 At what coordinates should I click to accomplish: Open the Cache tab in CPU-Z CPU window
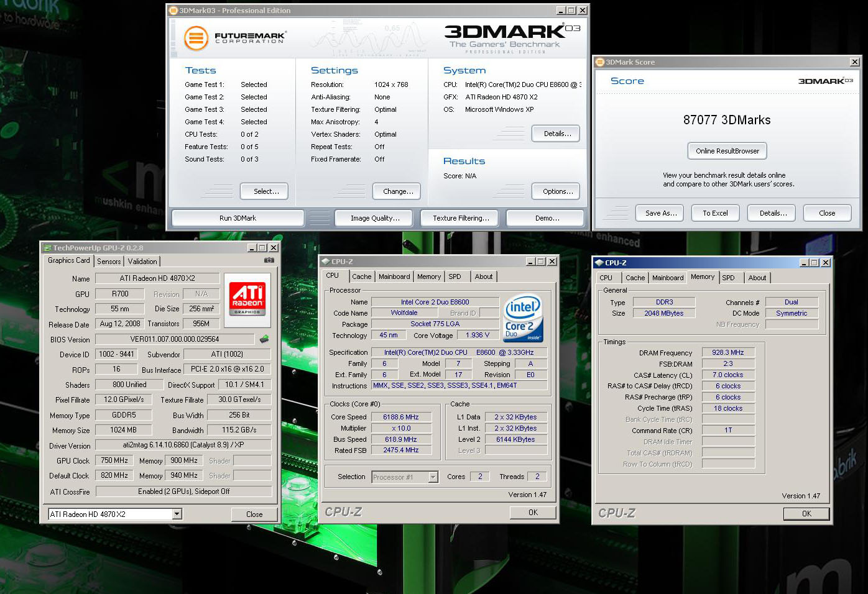(362, 276)
